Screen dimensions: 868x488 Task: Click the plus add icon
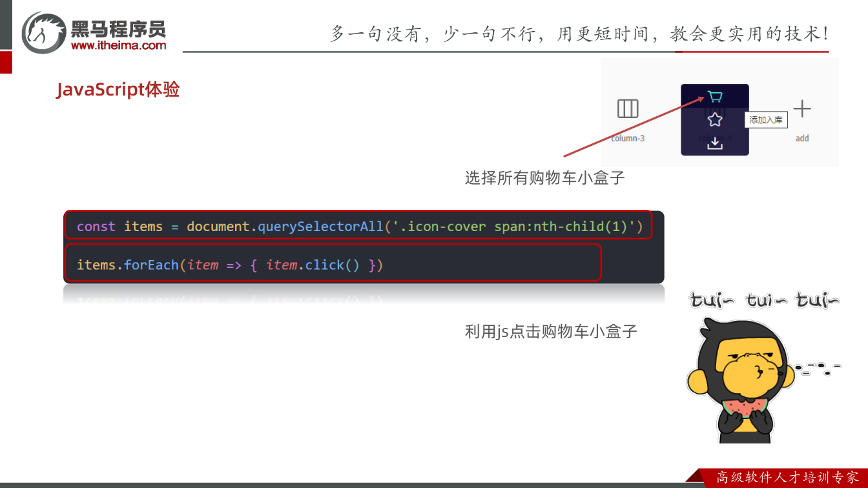(x=802, y=108)
